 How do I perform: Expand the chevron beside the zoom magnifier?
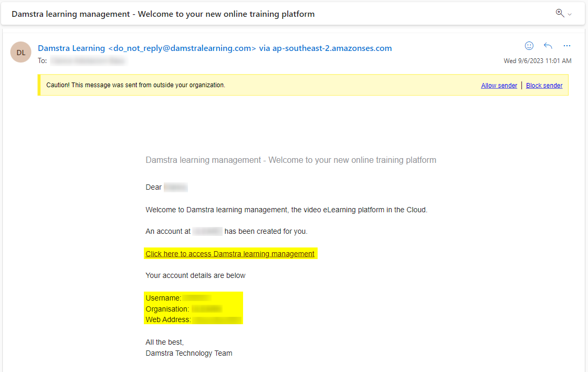(x=569, y=15)
